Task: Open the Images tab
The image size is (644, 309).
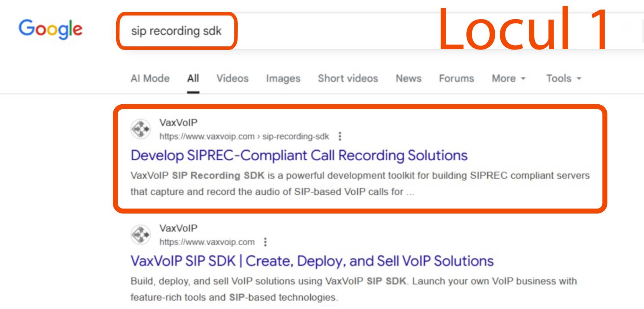Action: click(x=283, y=78)
